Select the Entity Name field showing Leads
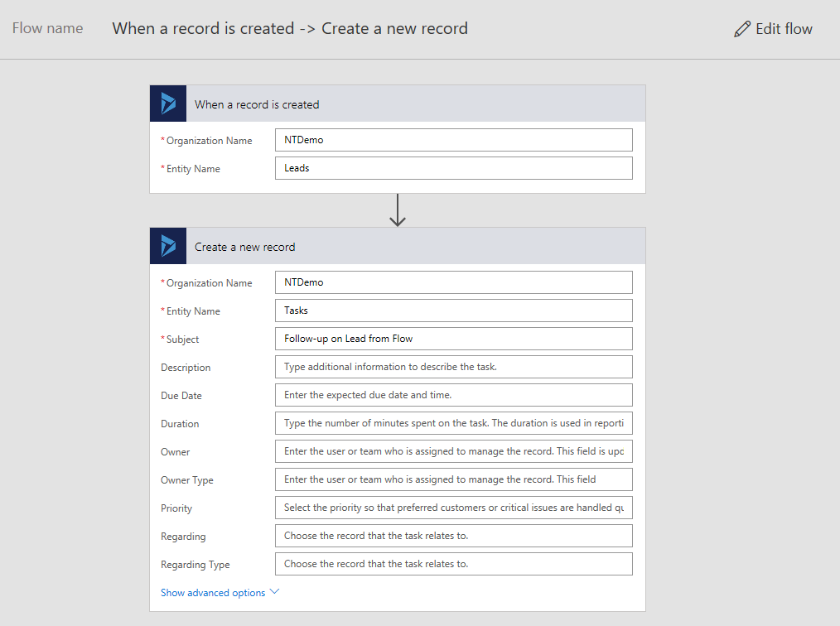 453,168
